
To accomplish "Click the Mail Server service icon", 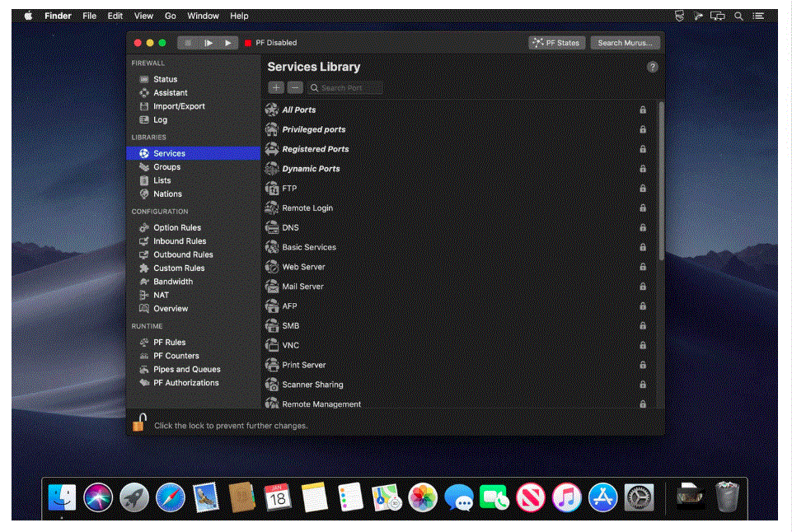I will (x=272, y=287).
